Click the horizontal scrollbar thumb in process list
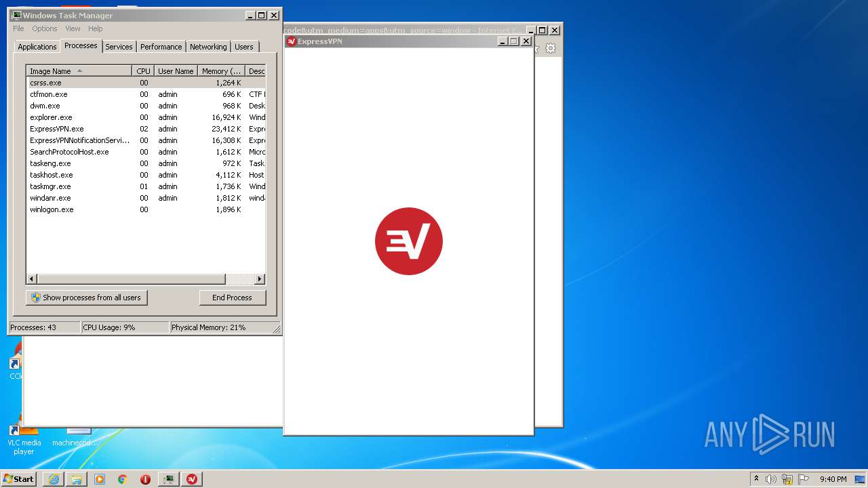Viewport: 868px width, 488px height. point(131,279)
